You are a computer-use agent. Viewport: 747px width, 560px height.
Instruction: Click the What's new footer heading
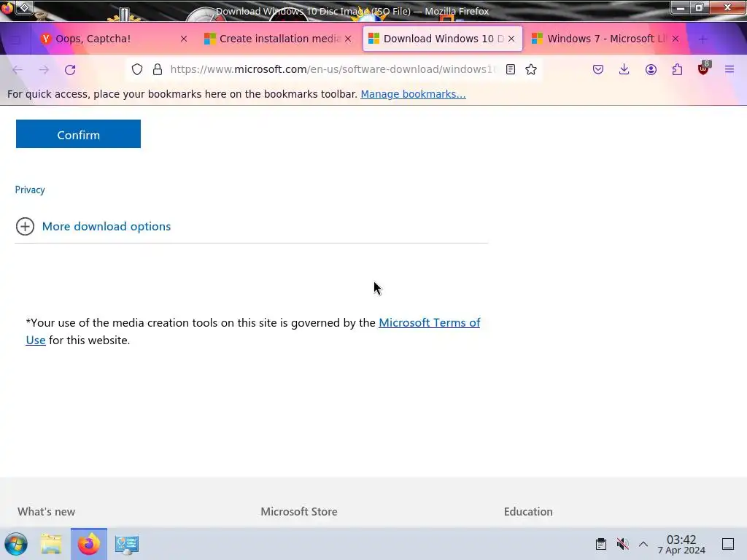(46, 511)
